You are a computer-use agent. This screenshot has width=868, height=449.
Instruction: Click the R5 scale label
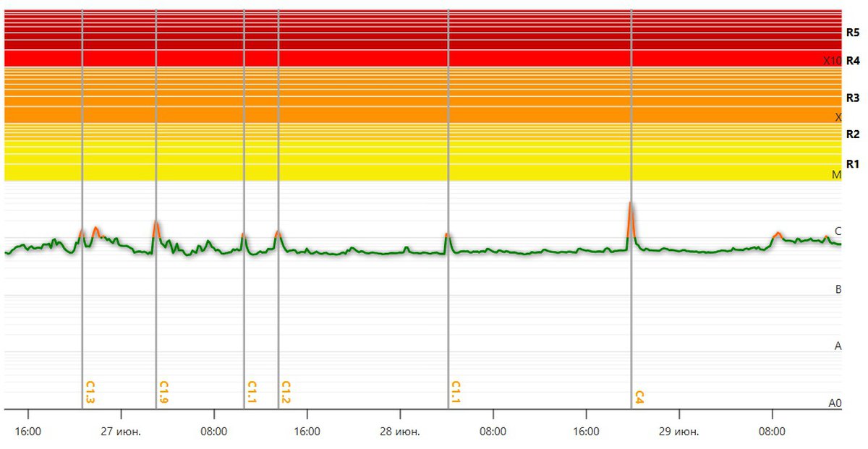click(852, 33)
